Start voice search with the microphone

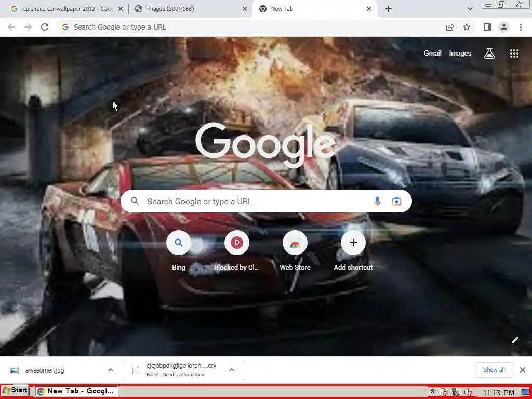tap(377, 202)
